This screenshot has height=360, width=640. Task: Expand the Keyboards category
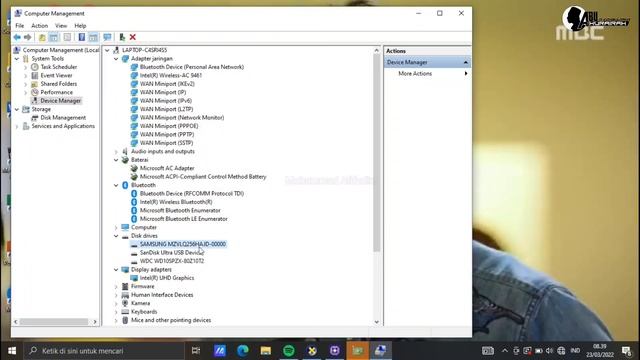click(x=116, y=312)
